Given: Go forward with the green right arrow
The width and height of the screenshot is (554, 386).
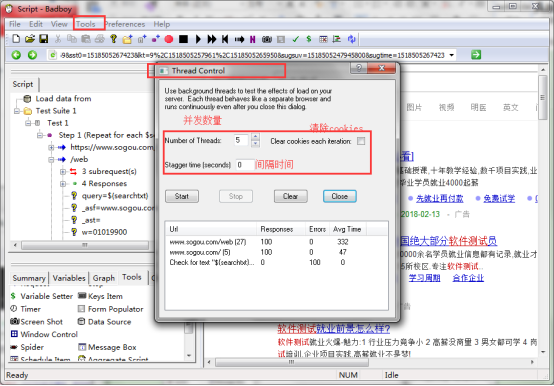Looking at the screenshot, I should click(32, 55).
